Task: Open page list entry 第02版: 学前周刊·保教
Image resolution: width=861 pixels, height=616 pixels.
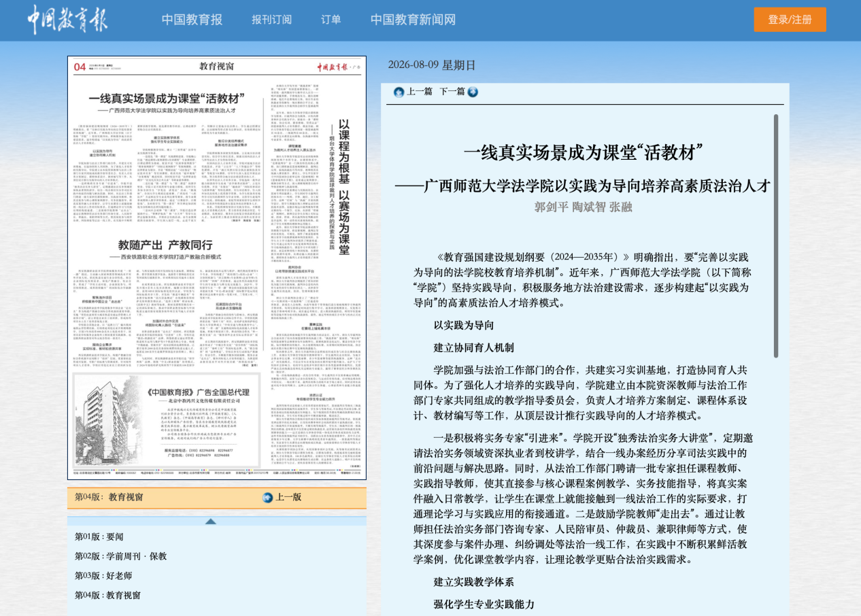Action: pyautogui.click(x=120, y=556)
